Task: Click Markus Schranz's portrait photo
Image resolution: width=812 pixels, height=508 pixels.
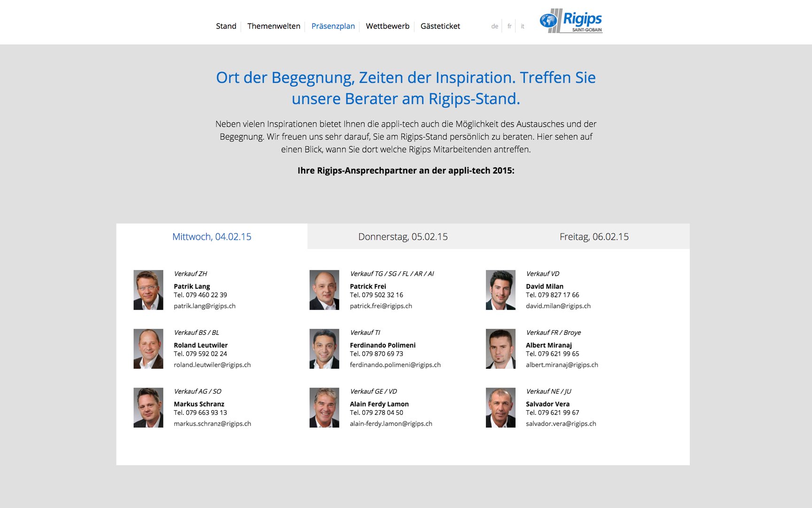Action: point(148,407)
